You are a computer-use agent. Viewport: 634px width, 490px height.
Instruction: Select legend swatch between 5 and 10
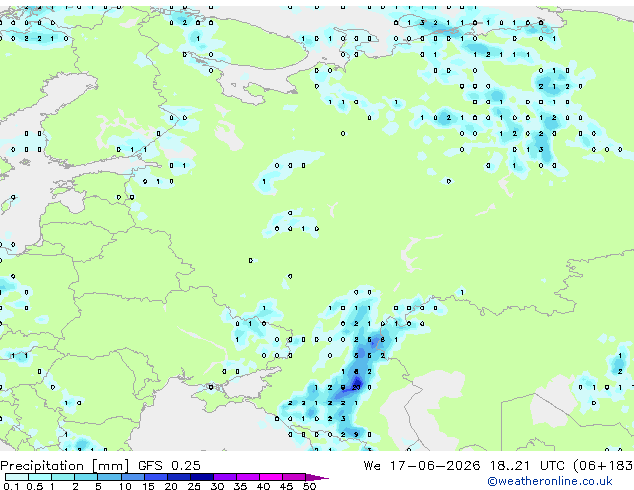point(109,477)
